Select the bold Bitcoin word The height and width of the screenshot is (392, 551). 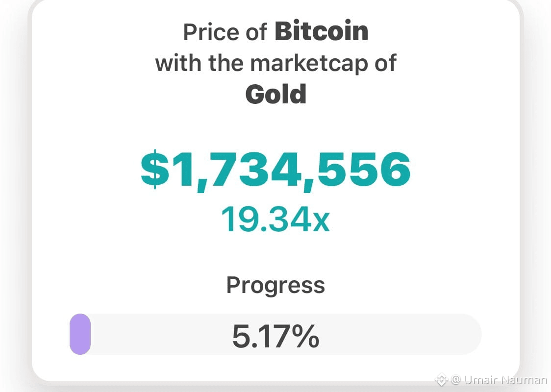[322, 31]
